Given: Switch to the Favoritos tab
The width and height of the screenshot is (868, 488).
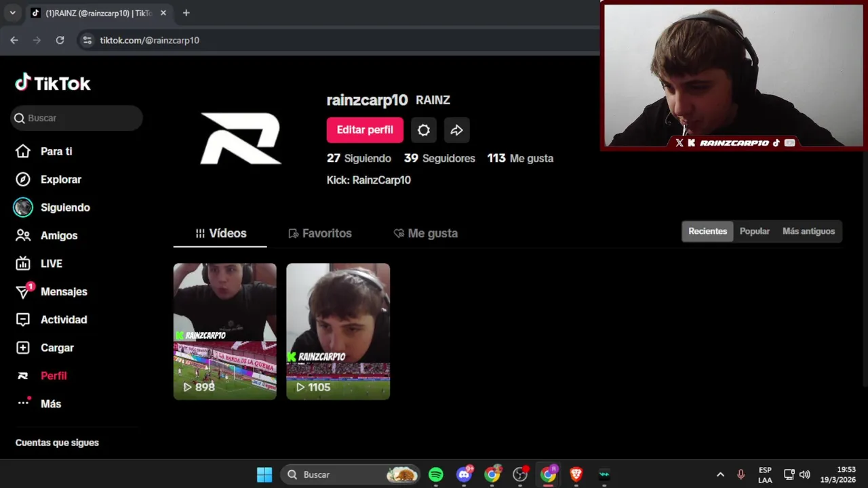Looking at the screenshot, I should [x=320, y=233].
